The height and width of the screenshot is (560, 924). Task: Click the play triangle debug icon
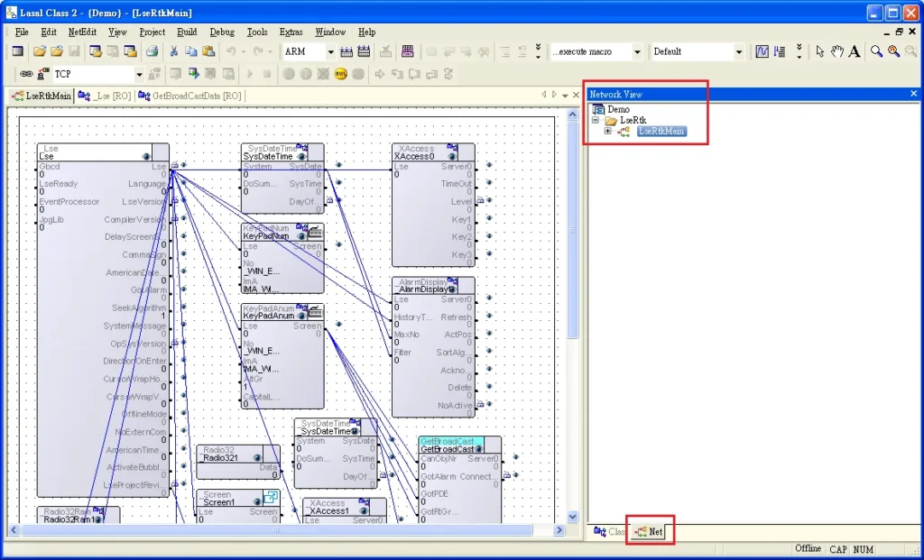pos(250,74)
